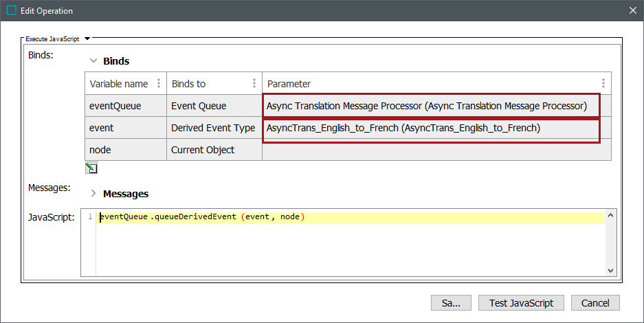644x323 pixels.
Task: Select the AsyncTrans_English_to_French parameter cell
Action: [x=431, y=128]
